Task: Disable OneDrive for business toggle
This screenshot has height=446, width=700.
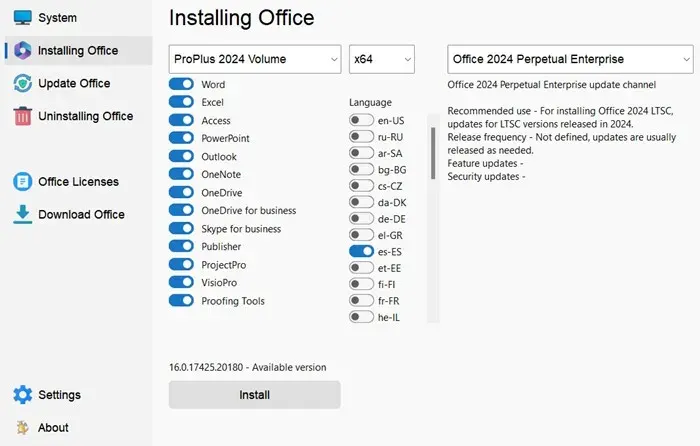Action: pyautogui.click(x=181, y=210)
